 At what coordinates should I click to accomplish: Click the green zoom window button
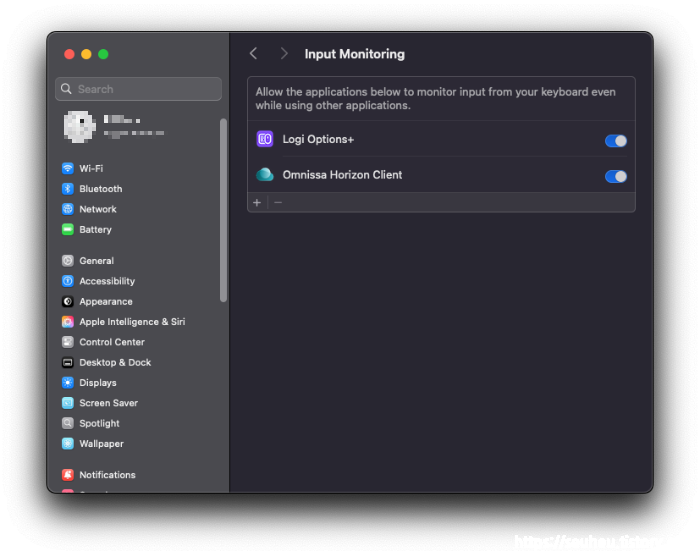[x=103, y=54]
